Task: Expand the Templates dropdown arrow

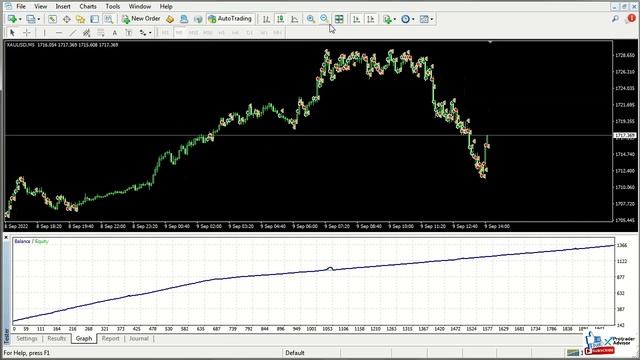Action: [432, 19]
